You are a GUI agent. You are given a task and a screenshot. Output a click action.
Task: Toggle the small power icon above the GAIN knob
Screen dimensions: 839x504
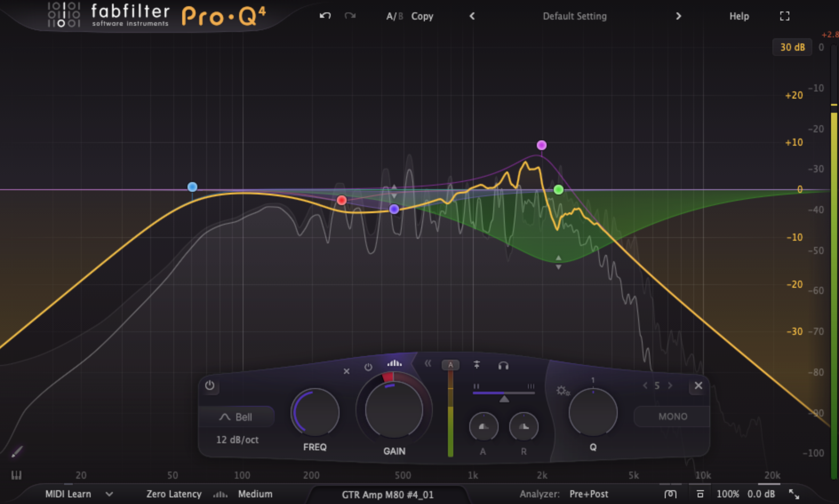tap(368, 367)
